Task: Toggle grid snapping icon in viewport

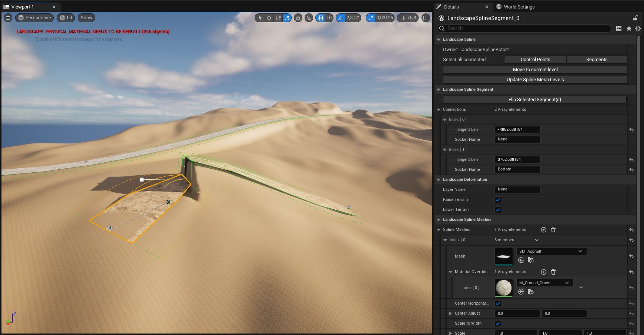Action: pos(320,18)
